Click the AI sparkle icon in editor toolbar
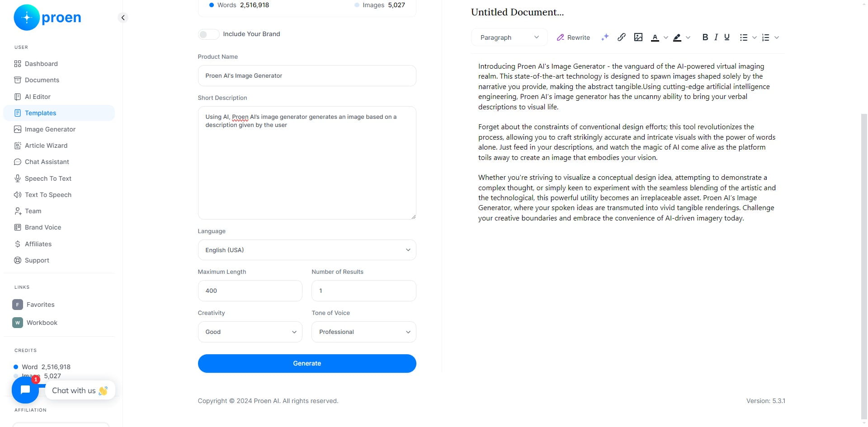 pos(605,38)
